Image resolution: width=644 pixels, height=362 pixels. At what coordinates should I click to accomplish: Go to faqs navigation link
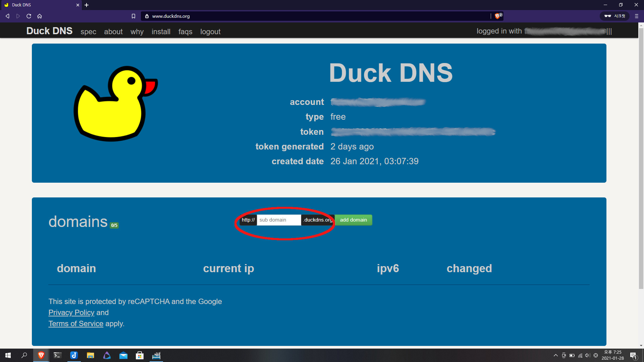(x=185, y=32)
